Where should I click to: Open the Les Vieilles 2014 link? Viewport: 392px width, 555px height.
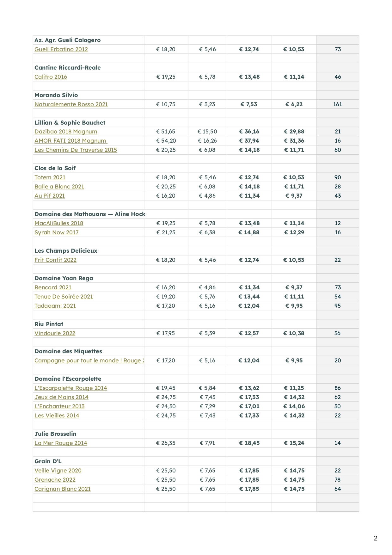point(57,416)
